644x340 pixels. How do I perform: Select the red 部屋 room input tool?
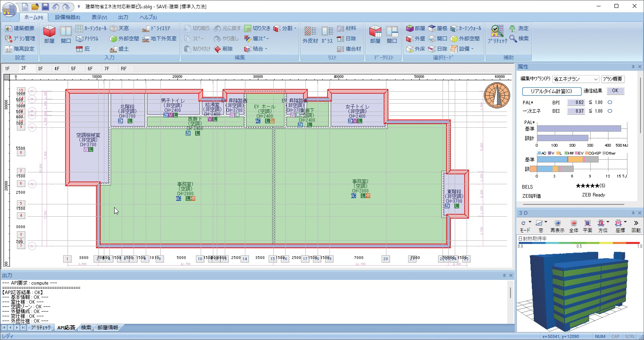(49, 34)
